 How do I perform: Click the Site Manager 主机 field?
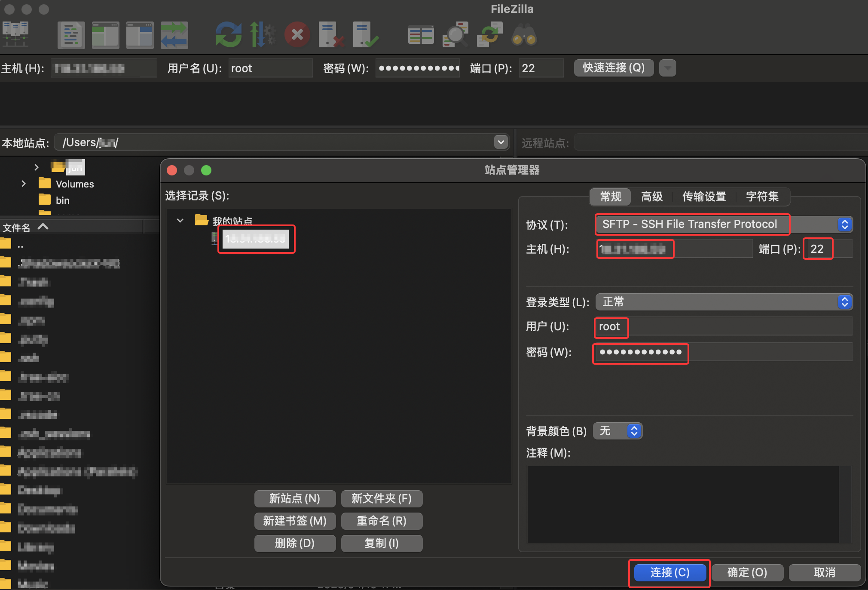click(x=674, y=249)
